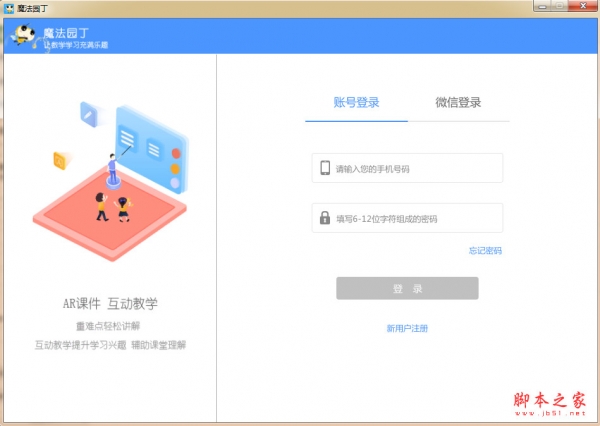The height and width of the screenshot is (426, 600).
Task: Switch to the 账号登录 tab
Action: coord(356,103)
